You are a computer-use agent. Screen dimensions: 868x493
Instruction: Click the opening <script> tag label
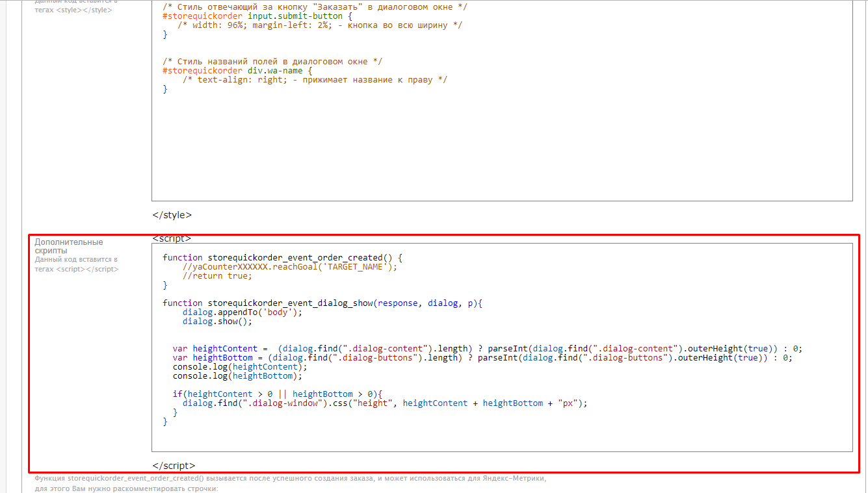point(172,238)
